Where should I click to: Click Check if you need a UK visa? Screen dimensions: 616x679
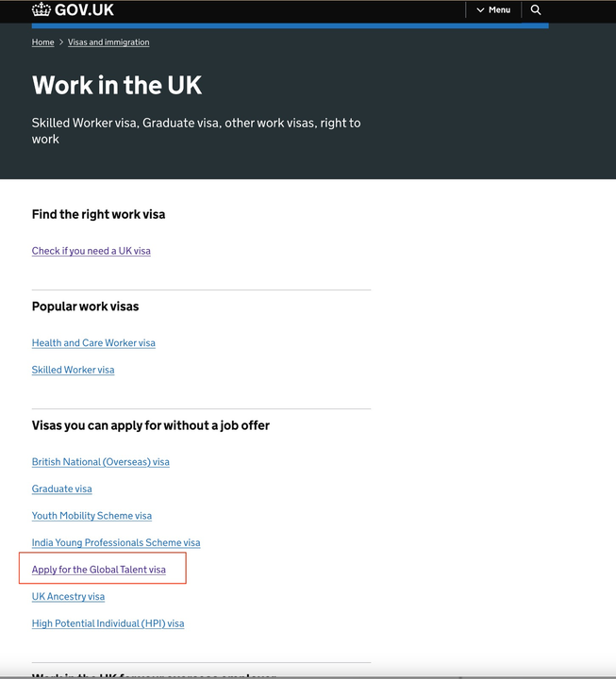point(91,251)
